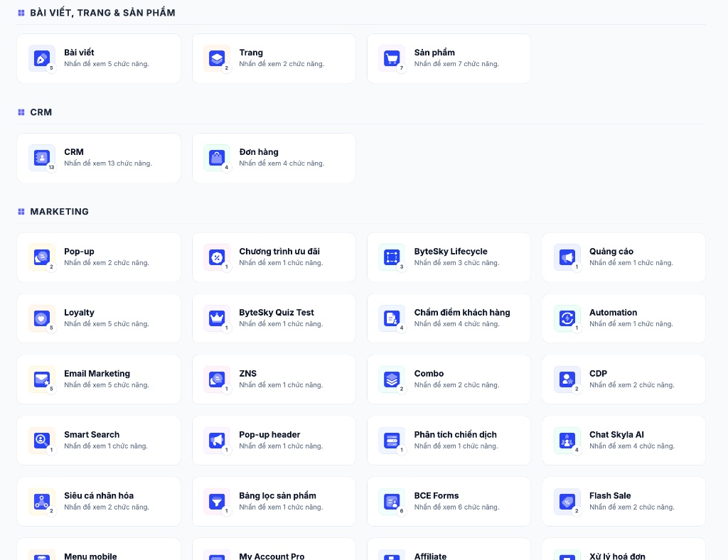Screen dimensions: 728x560
Task: Open the CRM card title
Action: 74,151
